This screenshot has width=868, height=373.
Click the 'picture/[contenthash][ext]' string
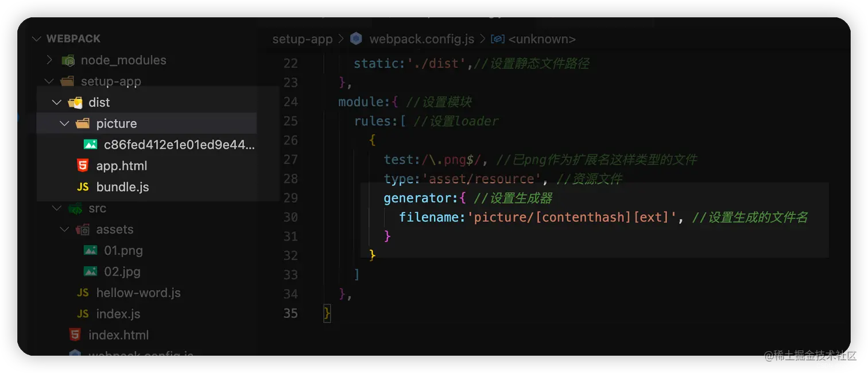(572, 217)
